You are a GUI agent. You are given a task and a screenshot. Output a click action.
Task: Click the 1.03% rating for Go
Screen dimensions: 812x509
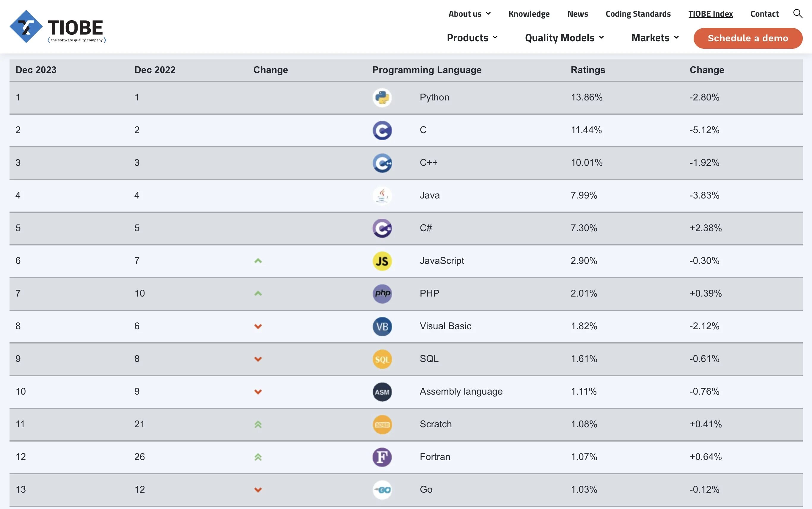(584, 489)
